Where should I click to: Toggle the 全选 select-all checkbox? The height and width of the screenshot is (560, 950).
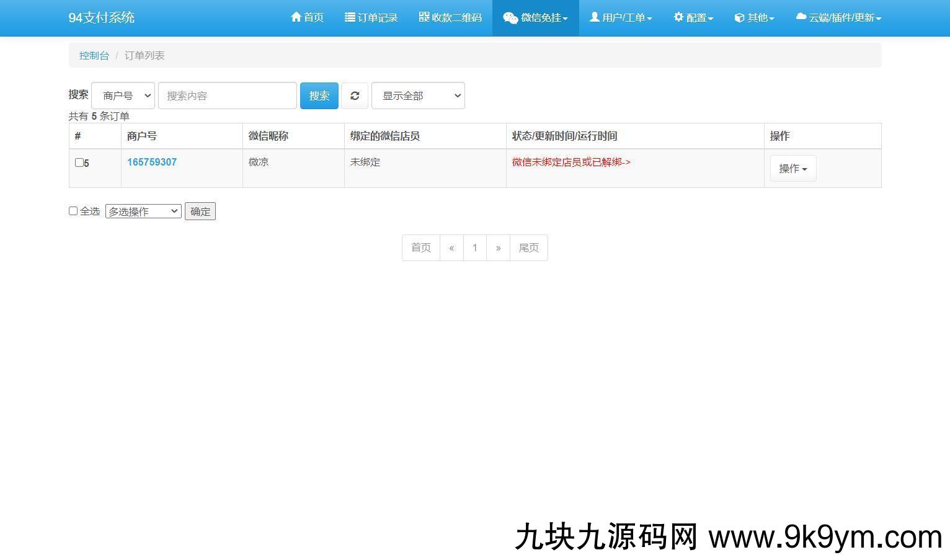[x=73, y=211]
